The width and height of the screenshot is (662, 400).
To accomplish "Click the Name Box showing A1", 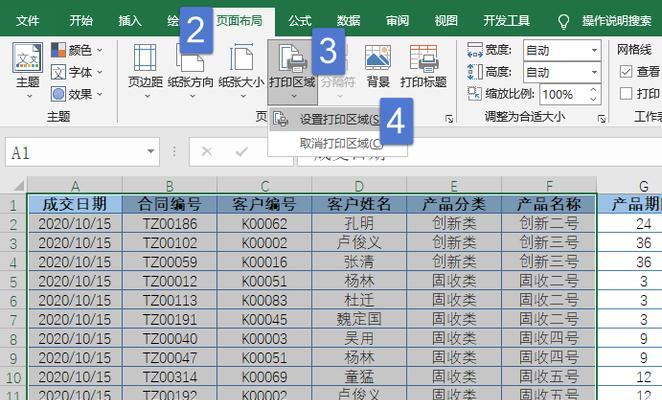I will [80, 153].
